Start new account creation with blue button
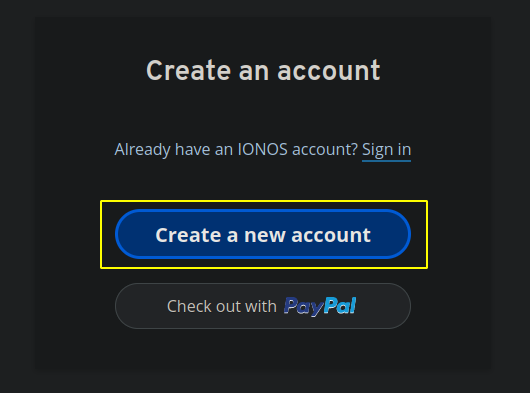530x393 pixels. tap(263, 234)
